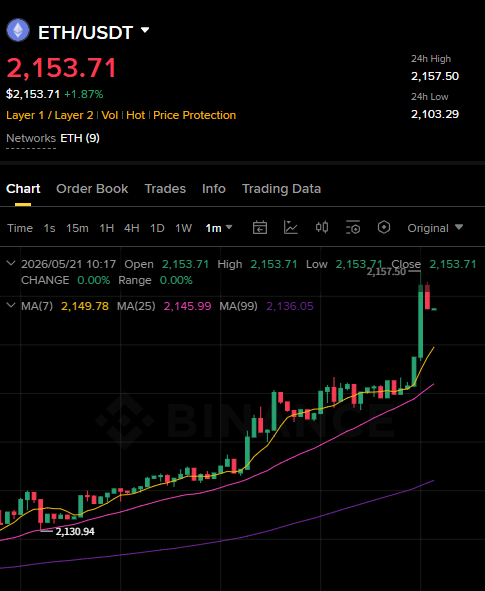Expand the 1m interval dropdown
This screenshot has height=591, width=485.
(219, 228)
